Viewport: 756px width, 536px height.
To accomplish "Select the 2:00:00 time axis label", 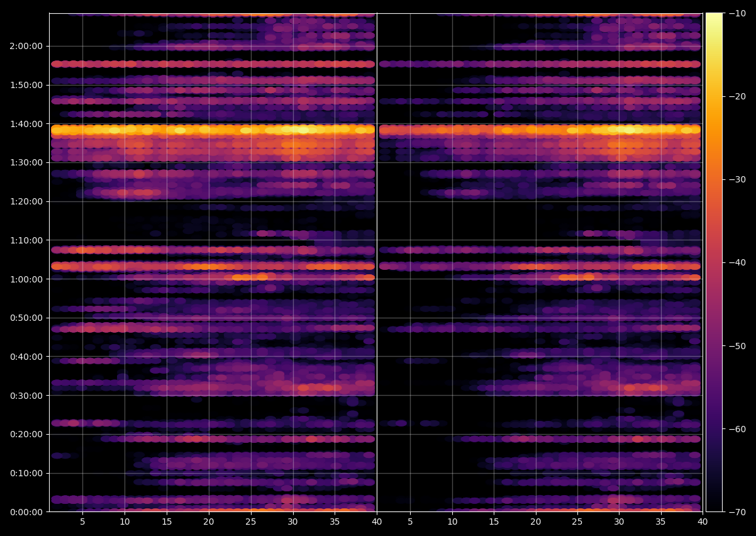I will point(26,46).
